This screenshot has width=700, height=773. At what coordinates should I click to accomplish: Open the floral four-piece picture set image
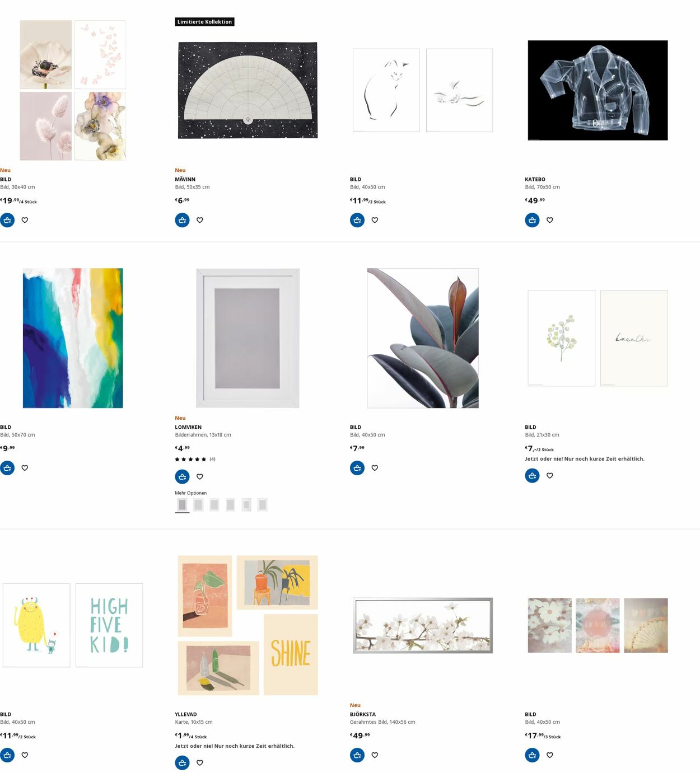point(73,90)
